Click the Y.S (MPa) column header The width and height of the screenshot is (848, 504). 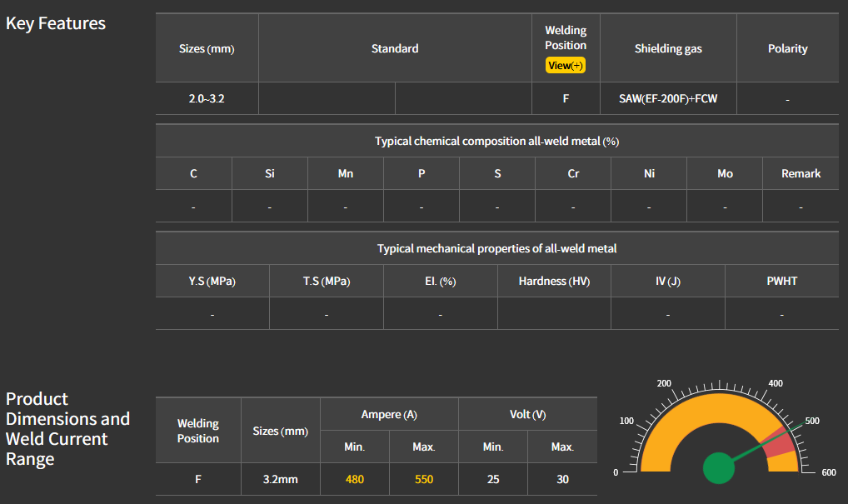[x=212, y=281]
